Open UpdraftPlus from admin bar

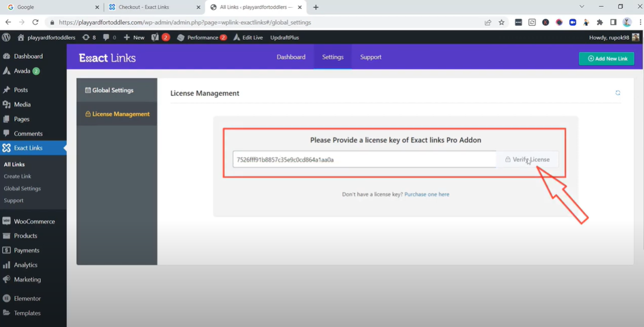(x=284, y=38)
